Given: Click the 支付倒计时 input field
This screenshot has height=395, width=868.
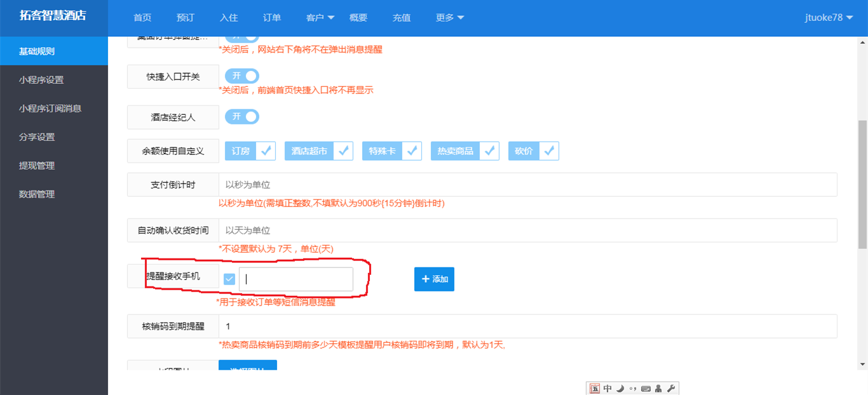Looking at the screenshot, I should 527,185.
